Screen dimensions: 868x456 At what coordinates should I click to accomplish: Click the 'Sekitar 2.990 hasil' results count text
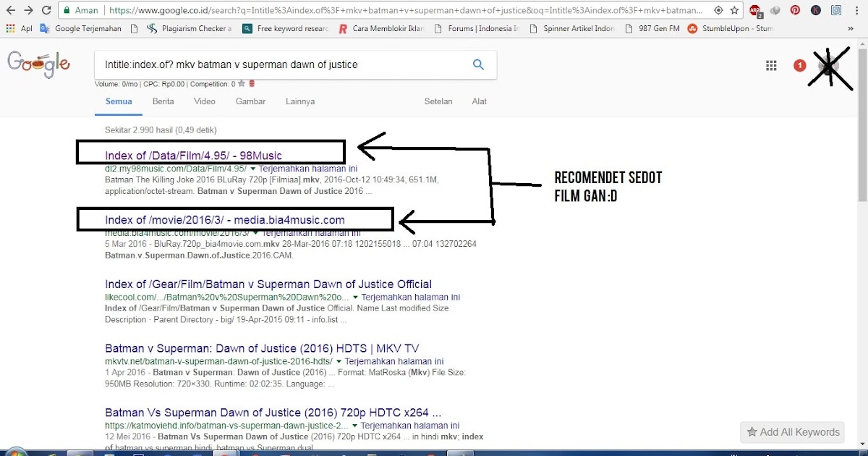tap(161, 130)
